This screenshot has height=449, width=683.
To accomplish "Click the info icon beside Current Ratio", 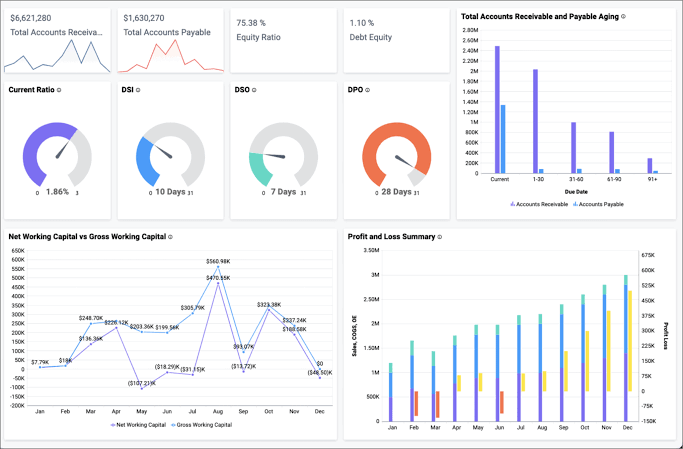I will pyautogui.click(x=59, y=90).
